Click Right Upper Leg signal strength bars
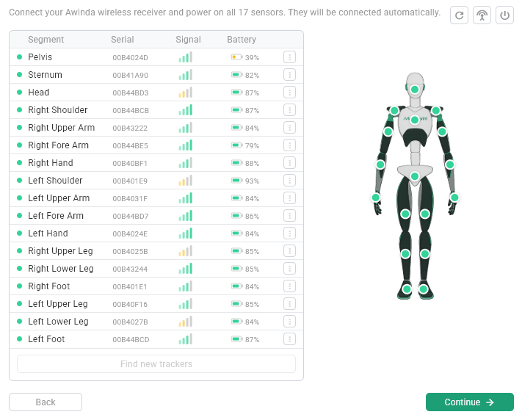The width and height of the screenshot is (522, 420). pyautogui.click(x=186, y=251)
